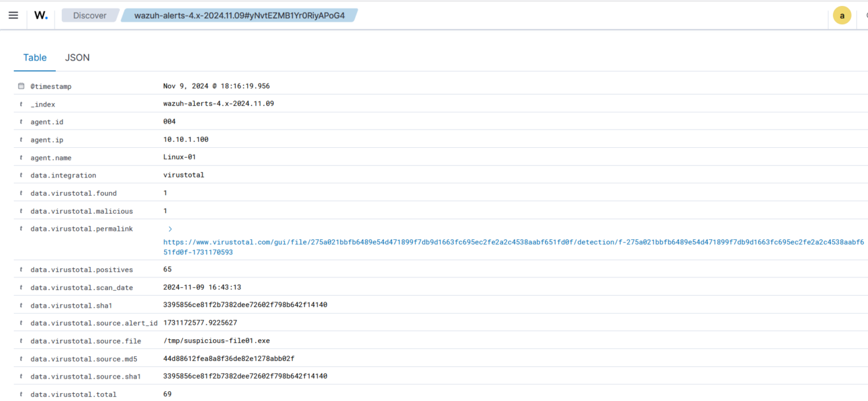The height and width of the screenshot is (401, 868).
Task: Open the main navigation hamburger menu
Action: tap(13, 15)
